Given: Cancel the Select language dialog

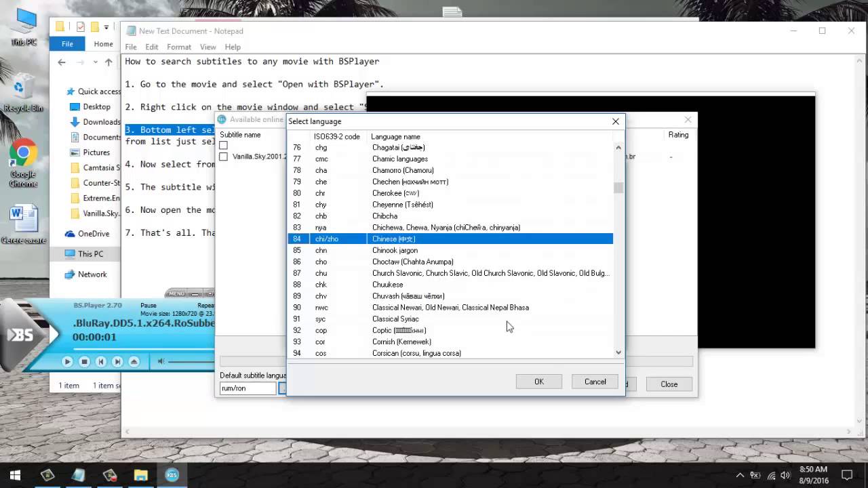Looking at the screenshot, I should 595,382.
